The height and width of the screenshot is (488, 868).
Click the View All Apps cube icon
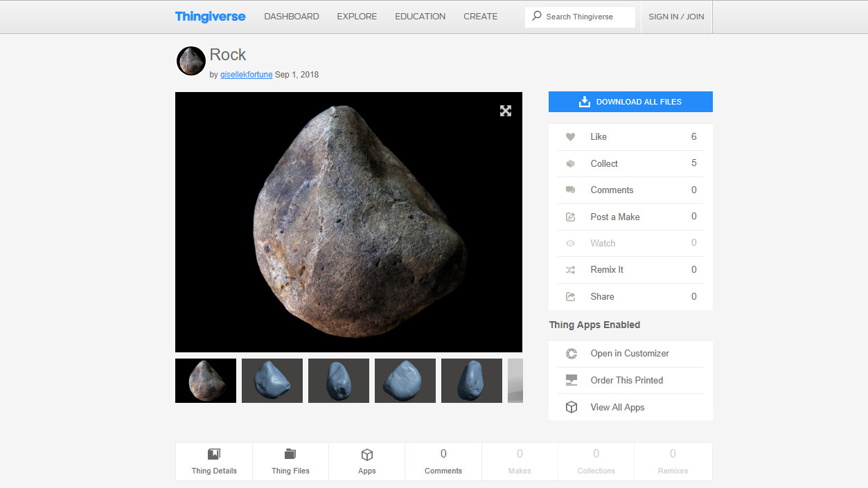click(572, 408)
